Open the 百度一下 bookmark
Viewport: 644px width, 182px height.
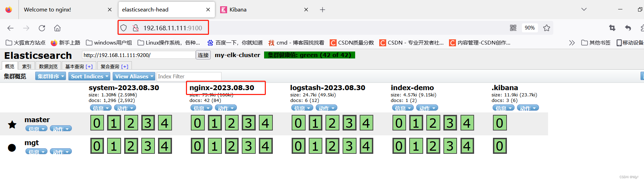[235, 43]
